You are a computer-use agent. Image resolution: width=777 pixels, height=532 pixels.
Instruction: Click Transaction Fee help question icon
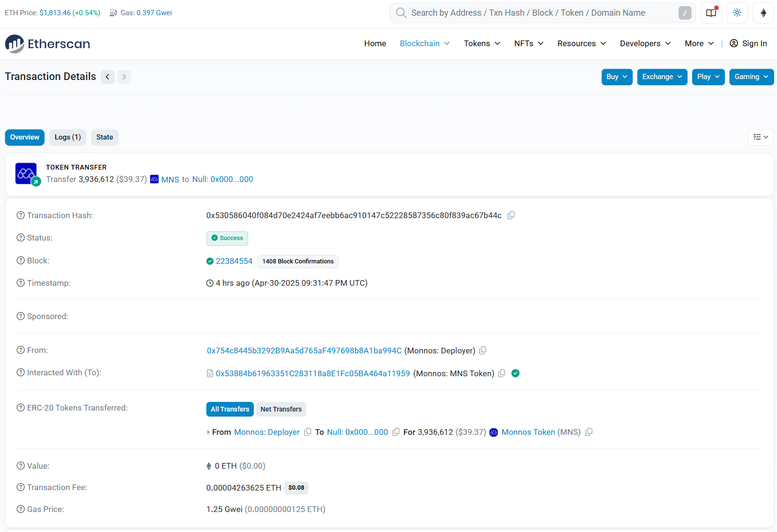(20, 487)
